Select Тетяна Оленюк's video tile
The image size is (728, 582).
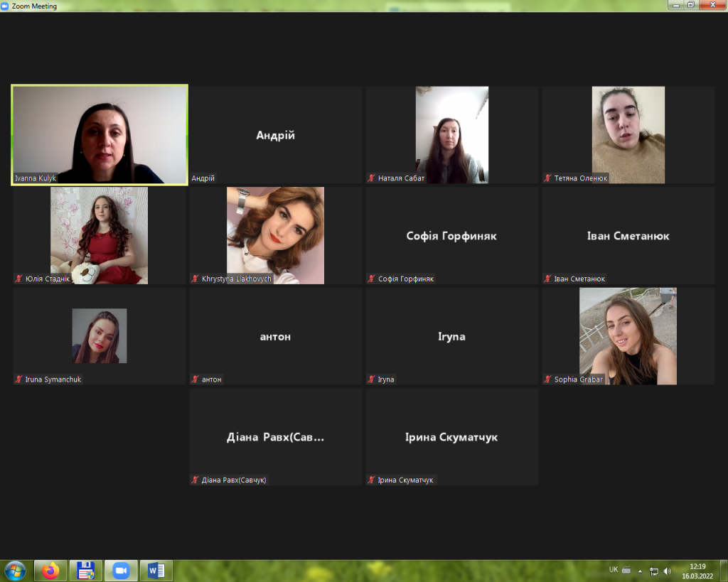tap(628, 135)
